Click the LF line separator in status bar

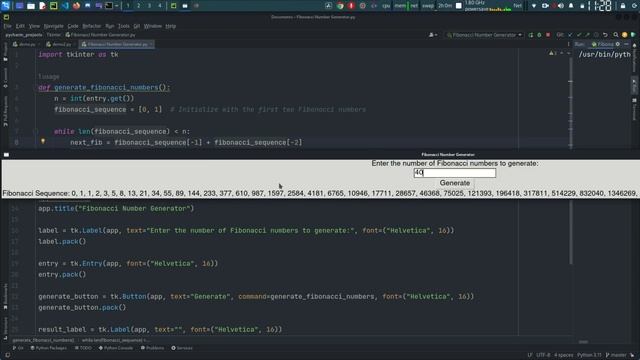point(530,355)
